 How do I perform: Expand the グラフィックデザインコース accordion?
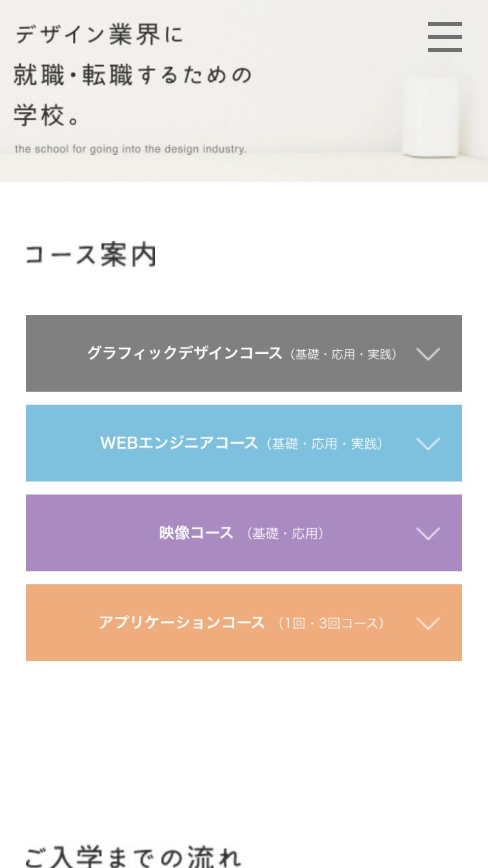[244, 353]
